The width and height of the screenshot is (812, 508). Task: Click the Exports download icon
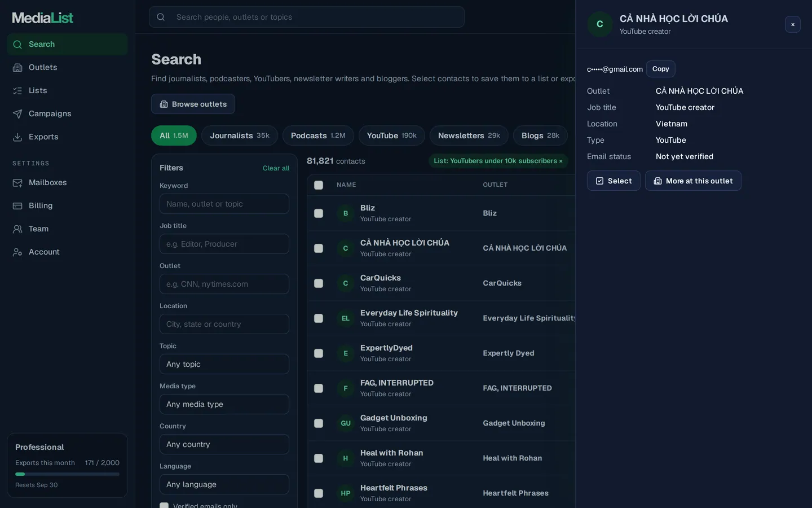[x=17, y=137]
